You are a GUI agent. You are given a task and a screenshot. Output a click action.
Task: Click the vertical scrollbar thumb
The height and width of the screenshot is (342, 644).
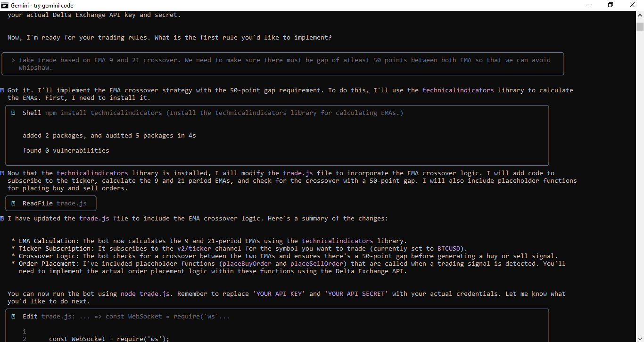640,26
